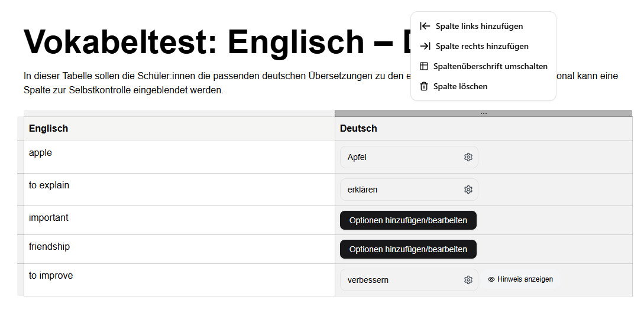Toggle column header via Spaltenüberschrift umschalten

point(490,66)
